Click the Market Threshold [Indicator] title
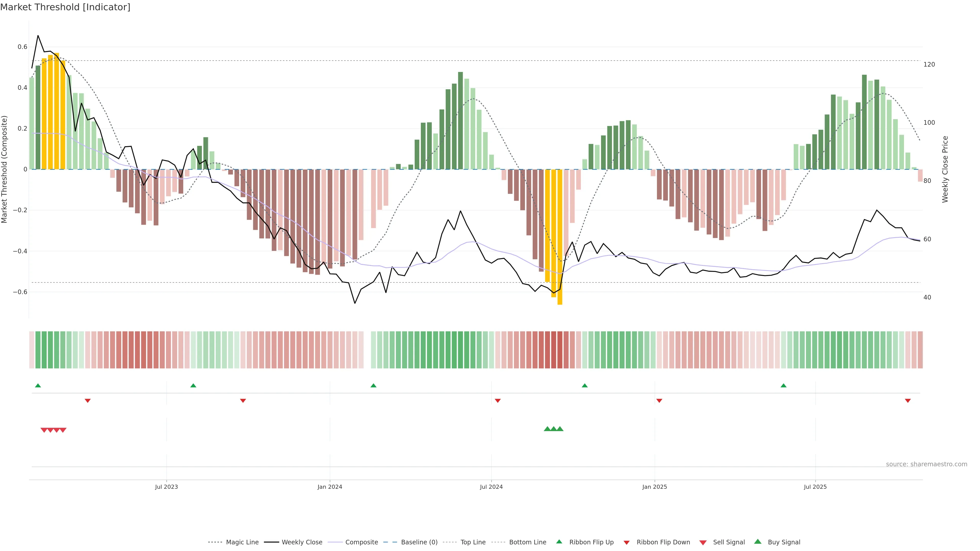Viewport: 980px width, 551px height. pyautogui.click(x=65, y=7)
